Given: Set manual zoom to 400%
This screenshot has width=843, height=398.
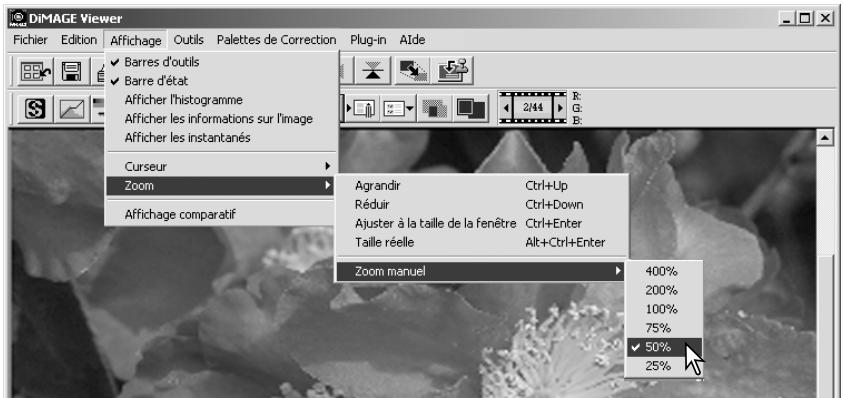Looking at the screenshot, I should coord(665,272).
